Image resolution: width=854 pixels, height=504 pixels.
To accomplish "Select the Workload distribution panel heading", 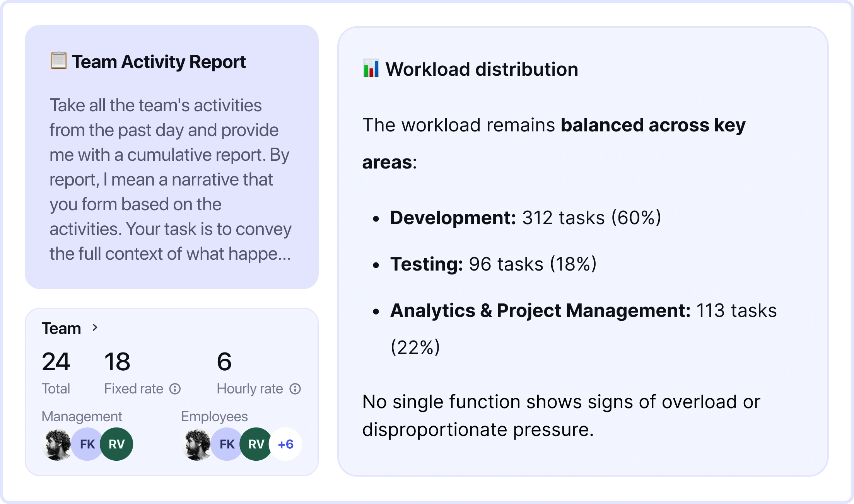I will [482, 69].
